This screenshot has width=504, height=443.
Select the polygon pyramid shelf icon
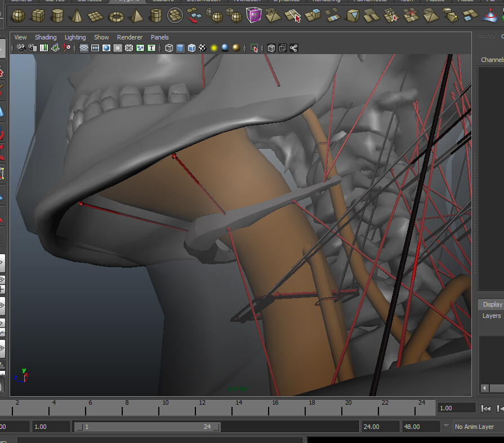coord(136,16)
